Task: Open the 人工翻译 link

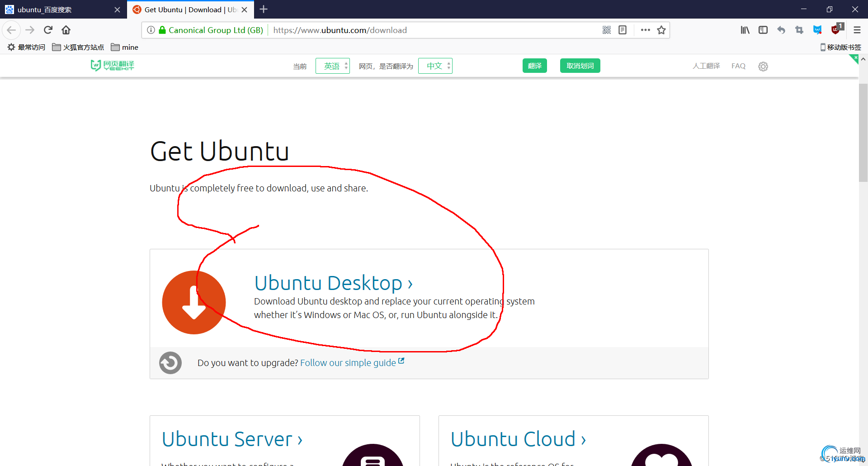Action: coord(706,66)
